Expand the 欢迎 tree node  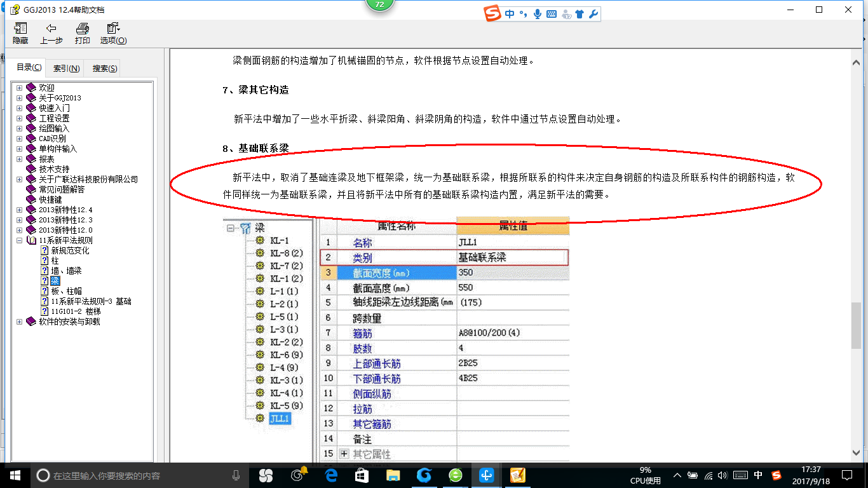(x=19, y=88)
